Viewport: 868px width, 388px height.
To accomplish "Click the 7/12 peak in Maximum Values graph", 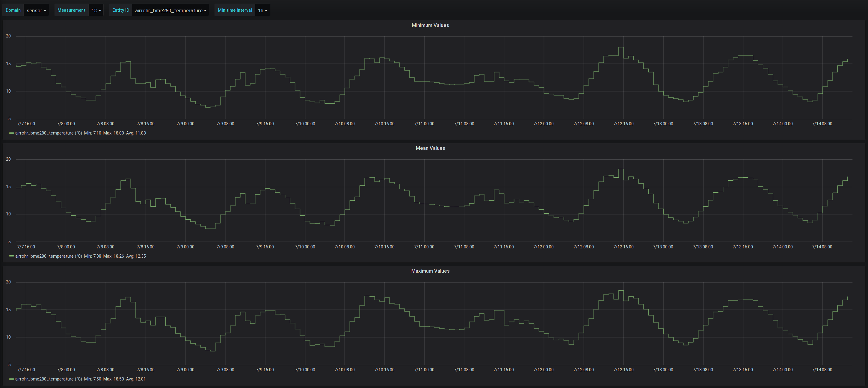I will [621, 291].
